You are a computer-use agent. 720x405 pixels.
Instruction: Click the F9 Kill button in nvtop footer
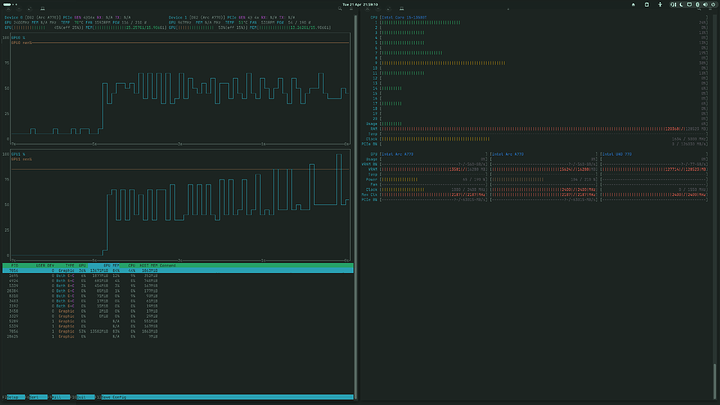(60, 397)
